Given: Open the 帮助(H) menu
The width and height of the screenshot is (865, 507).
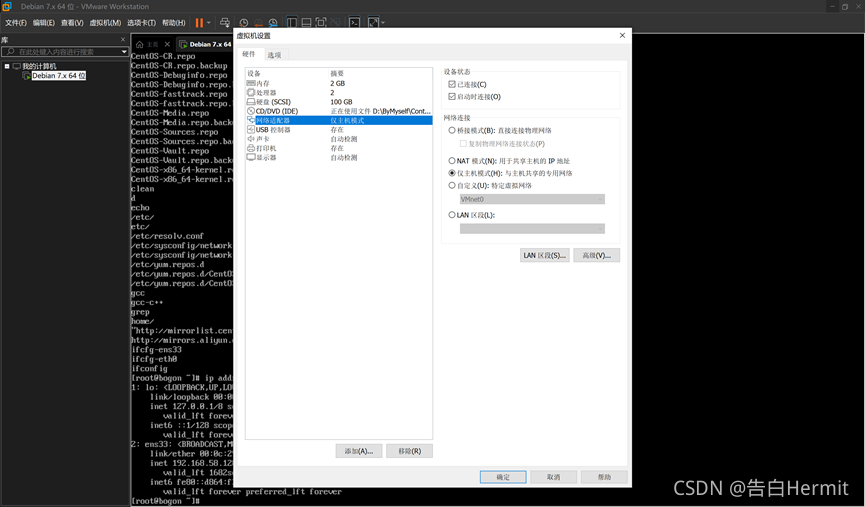Looking at the screenshot, I should tap(174, 23).
